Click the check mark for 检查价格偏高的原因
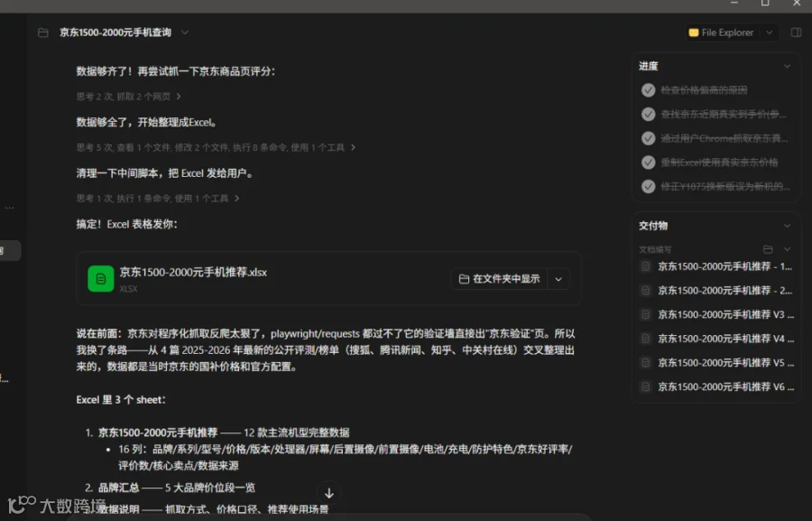The width and height of the screenshot is (812, 521). [x=649, y=90]
